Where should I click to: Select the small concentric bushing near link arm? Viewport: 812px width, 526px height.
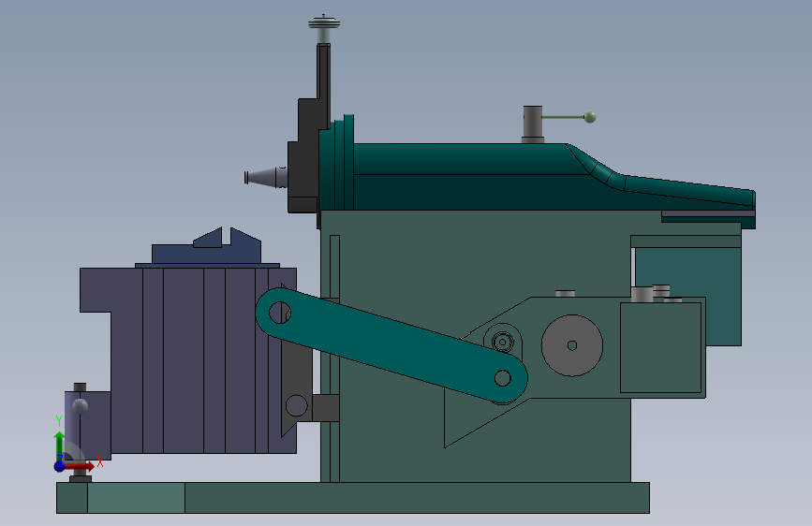(502, 342)
